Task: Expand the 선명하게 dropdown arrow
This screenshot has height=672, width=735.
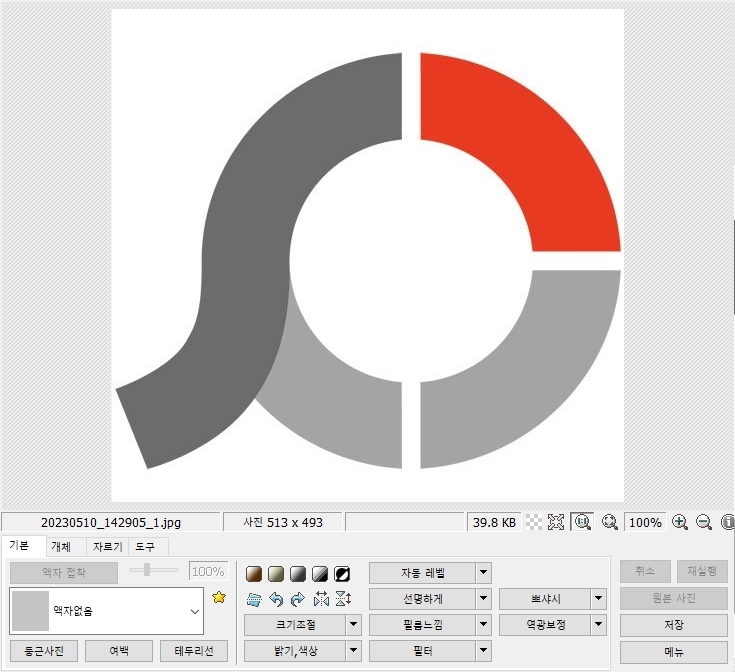Action: point(483,599)
